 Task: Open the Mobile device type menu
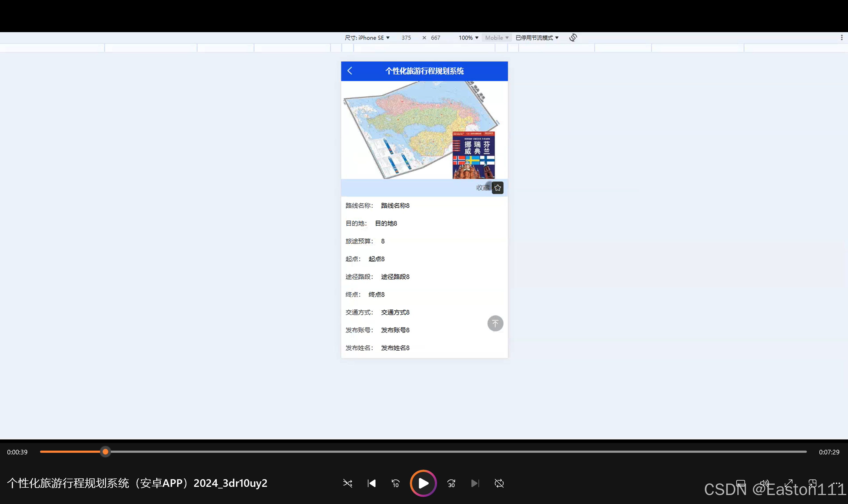[496, 38]
